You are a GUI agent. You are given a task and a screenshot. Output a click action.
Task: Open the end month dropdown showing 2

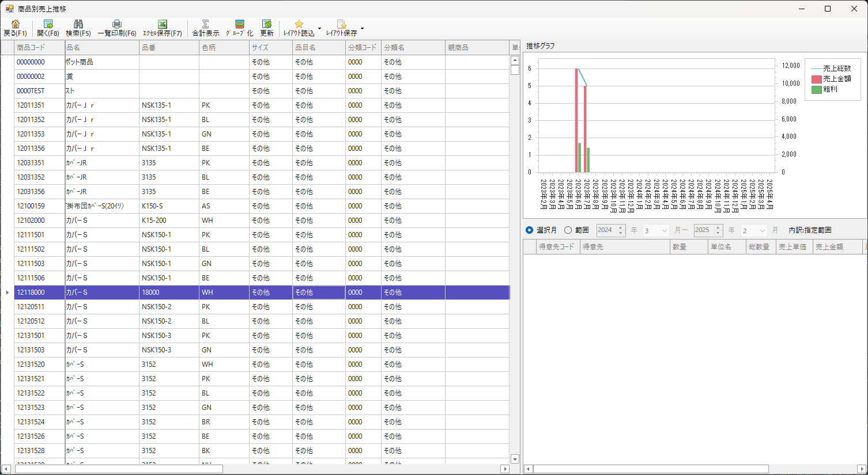coord(762,230)
